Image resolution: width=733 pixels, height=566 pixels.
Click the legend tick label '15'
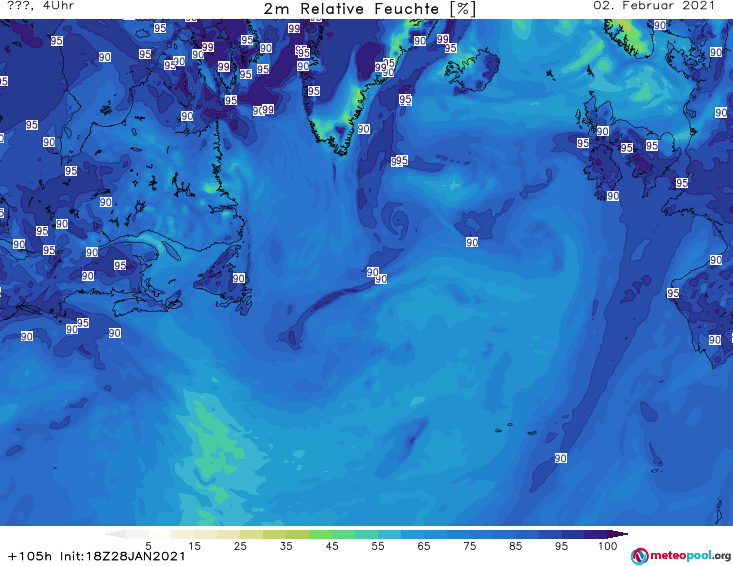coord(194,546)
